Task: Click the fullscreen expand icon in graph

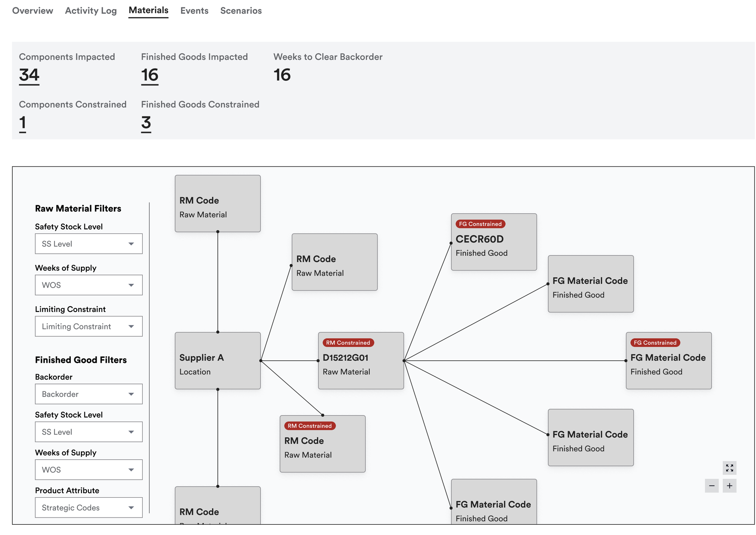Action: [x=729, y=468]
